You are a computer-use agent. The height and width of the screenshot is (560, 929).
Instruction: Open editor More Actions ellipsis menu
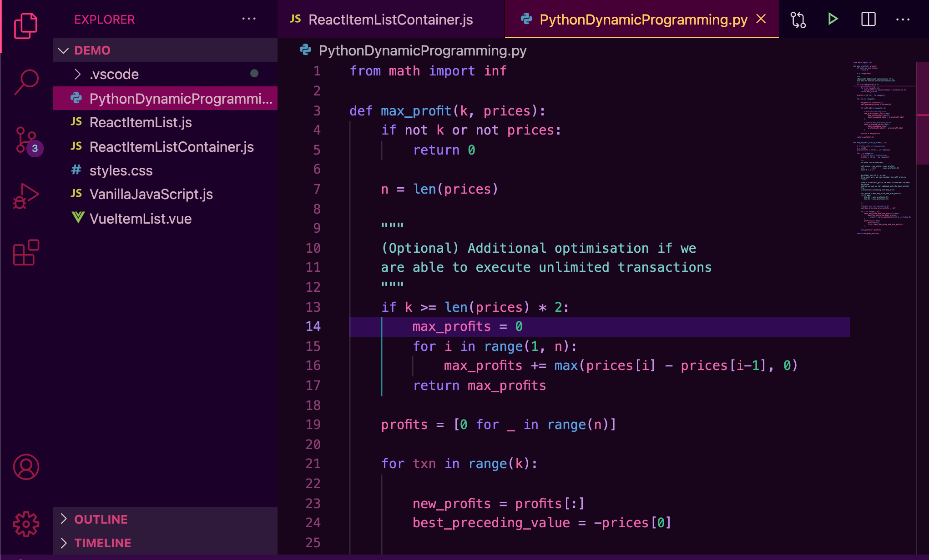pos(903,19)
